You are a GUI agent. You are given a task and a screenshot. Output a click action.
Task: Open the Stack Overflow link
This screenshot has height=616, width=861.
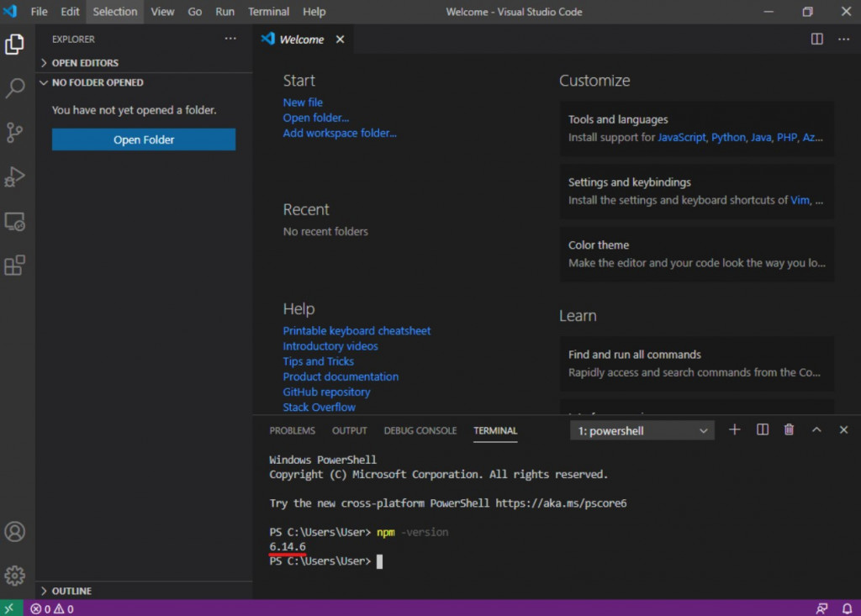(319, 408)
